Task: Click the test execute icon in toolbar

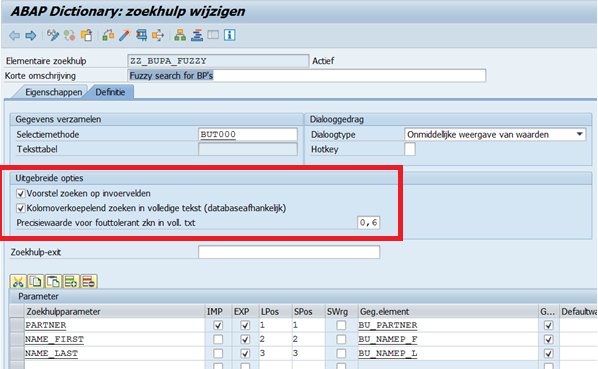Action: (x=141, y=35)
